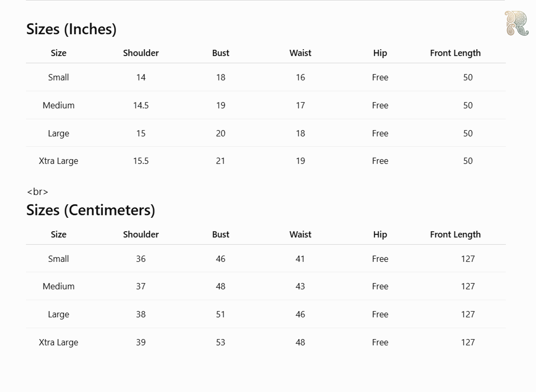Click the ornate R logo icon
The width and height of the screenshot is (536, 392).
tap(517, 23)
